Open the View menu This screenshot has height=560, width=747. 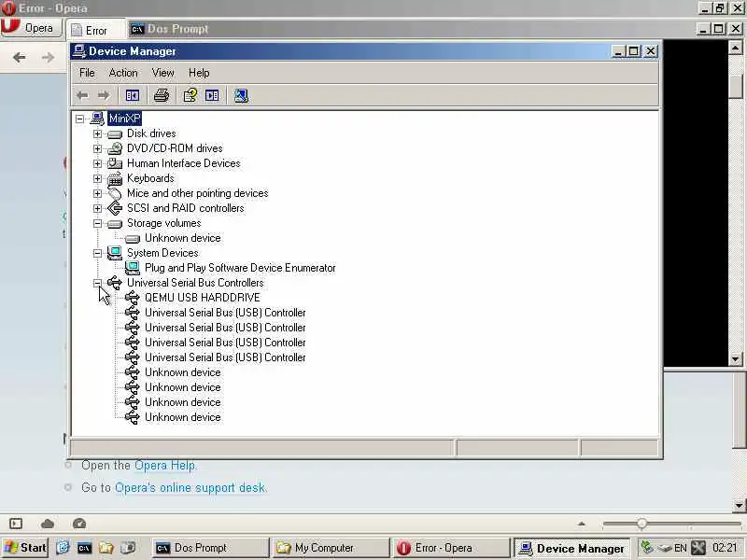(162, 73)
